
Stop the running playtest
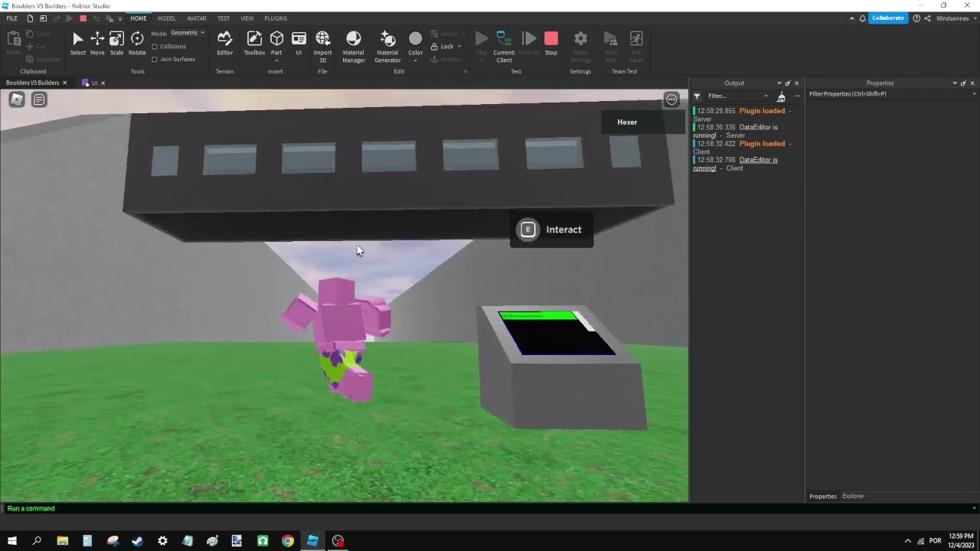coord(551,44)
